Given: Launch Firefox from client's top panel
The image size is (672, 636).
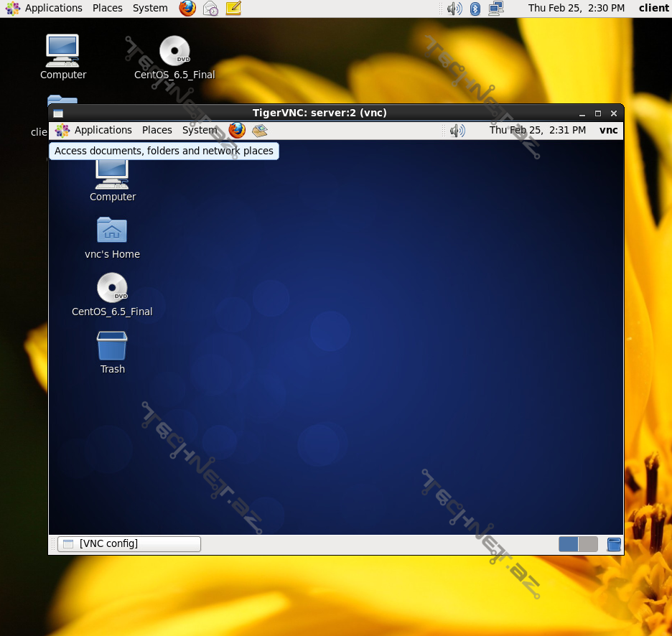Looking at the screenshot, I should (x=187, y=9).
